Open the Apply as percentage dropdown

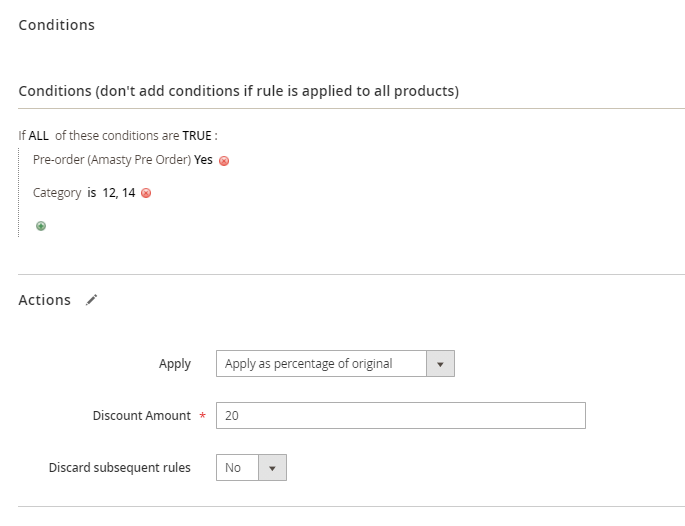335,364
